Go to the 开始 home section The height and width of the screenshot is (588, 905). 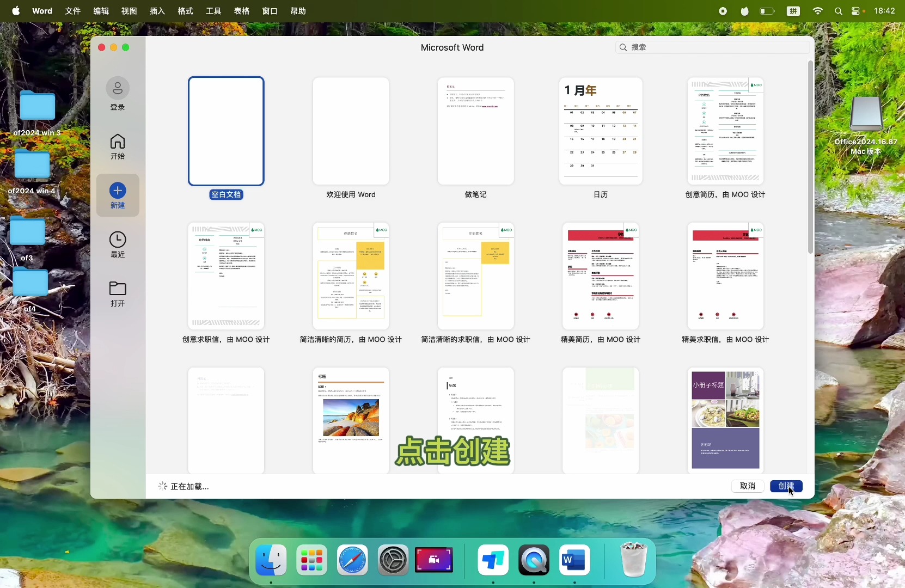tap(118, 146)
